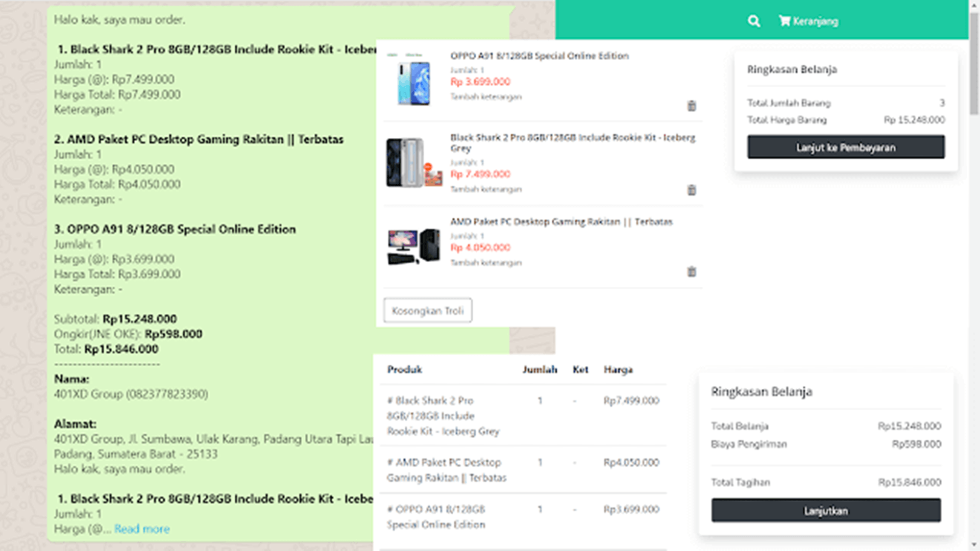
Task: Delete AMD Paket PC with trash icon
Action: pyautogui.click(x=692, y=272)
